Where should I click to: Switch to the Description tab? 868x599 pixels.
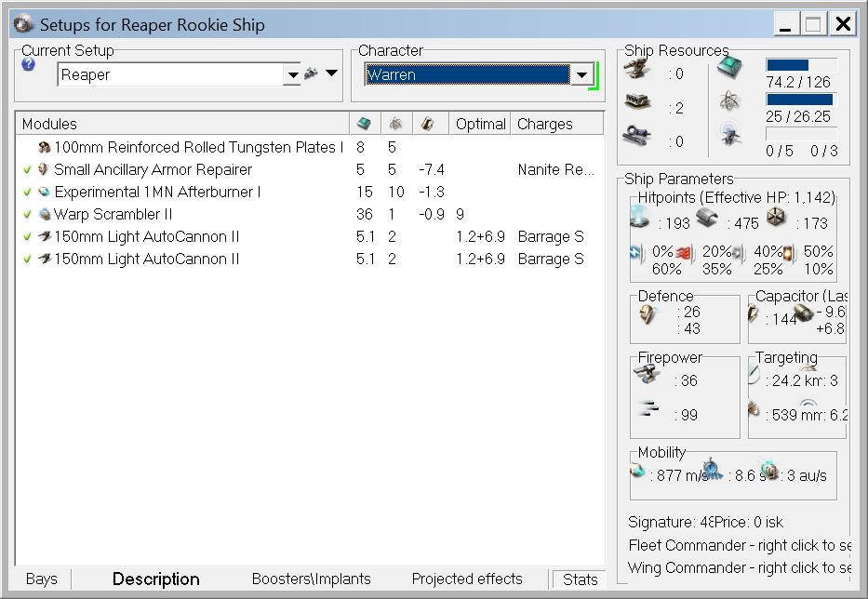[x=156, y=579]
